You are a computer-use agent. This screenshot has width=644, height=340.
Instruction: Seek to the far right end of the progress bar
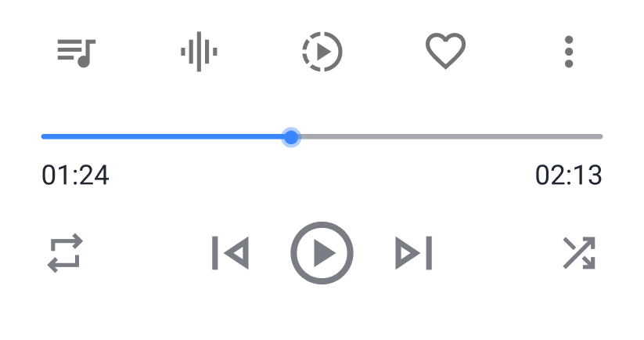[x=601, y=136]
